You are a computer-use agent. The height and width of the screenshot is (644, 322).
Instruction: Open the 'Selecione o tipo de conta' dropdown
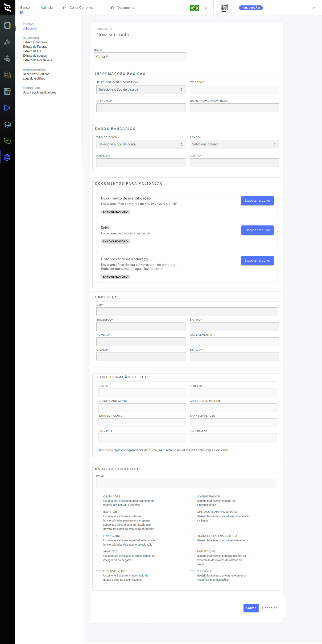(140, 144)
